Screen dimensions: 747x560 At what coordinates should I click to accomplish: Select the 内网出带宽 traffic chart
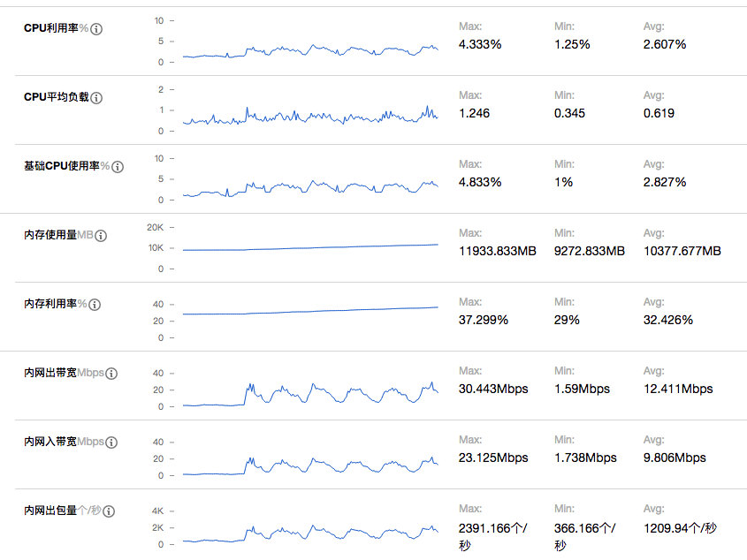click(x=309, y=394)
